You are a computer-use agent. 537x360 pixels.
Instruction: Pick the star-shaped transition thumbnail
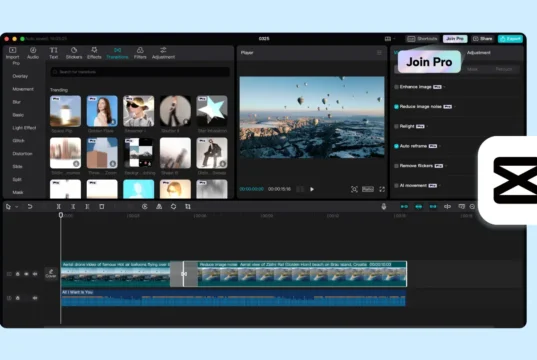point(212,111)
